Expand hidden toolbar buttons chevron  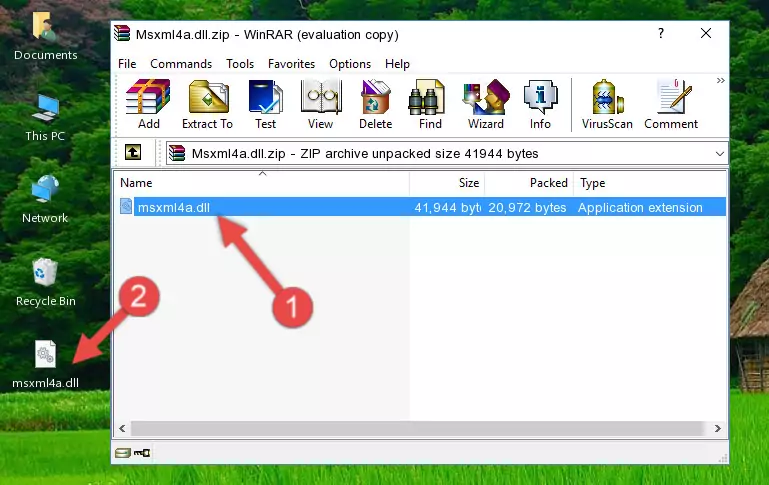(x=720, y=80)
